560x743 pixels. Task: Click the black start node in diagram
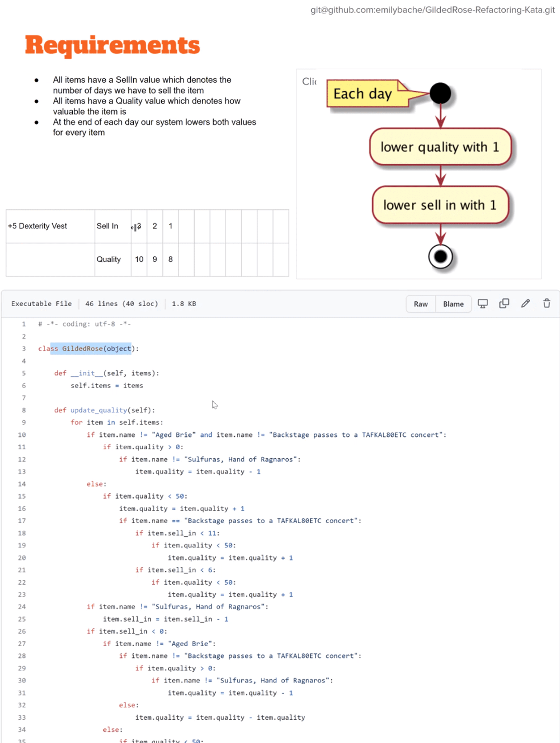click(440, 93)
